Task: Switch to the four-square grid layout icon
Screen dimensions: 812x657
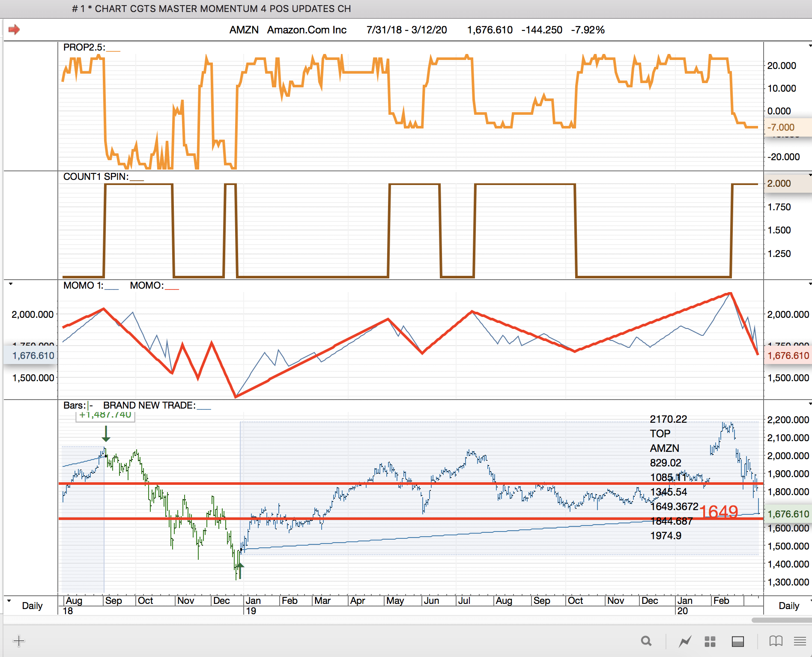Action: 710,641
